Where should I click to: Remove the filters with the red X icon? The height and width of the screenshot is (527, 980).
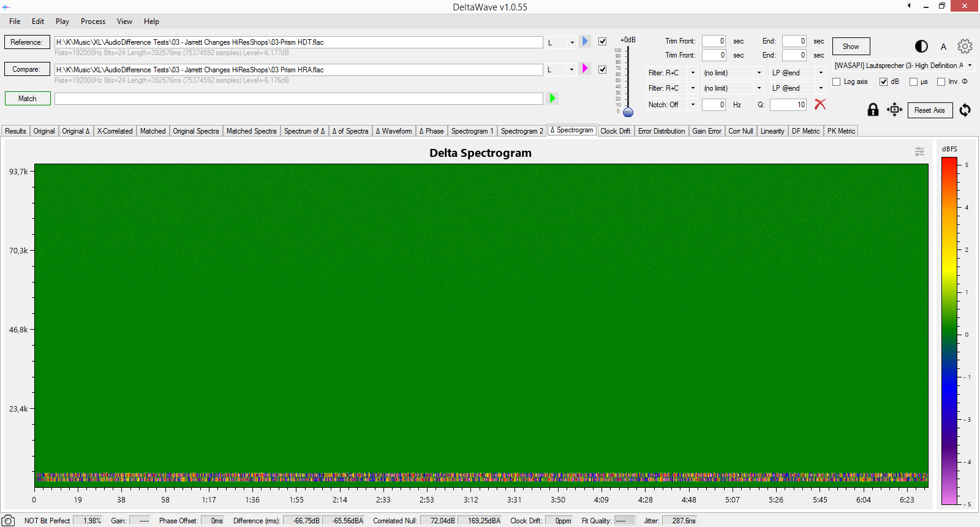(820, 104)
